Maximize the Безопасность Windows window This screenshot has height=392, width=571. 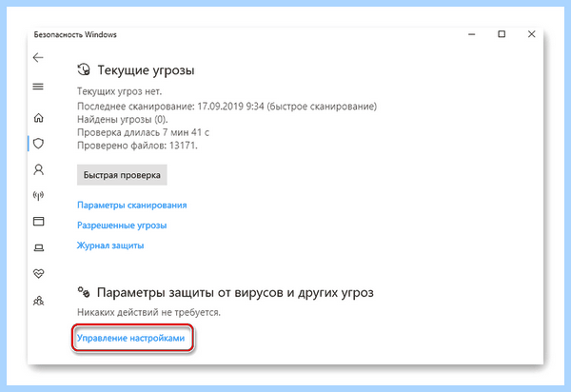(502, 34)
